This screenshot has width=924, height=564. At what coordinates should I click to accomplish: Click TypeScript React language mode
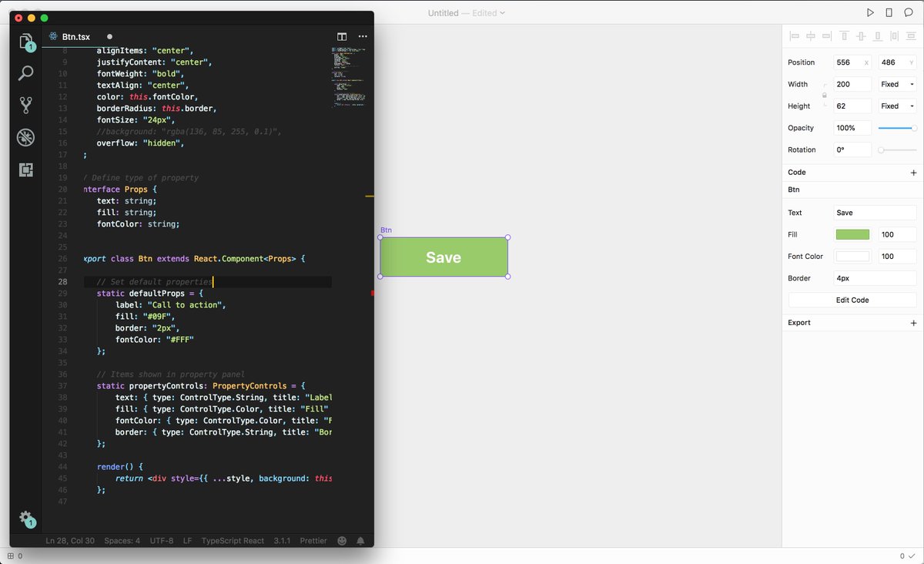233,541
